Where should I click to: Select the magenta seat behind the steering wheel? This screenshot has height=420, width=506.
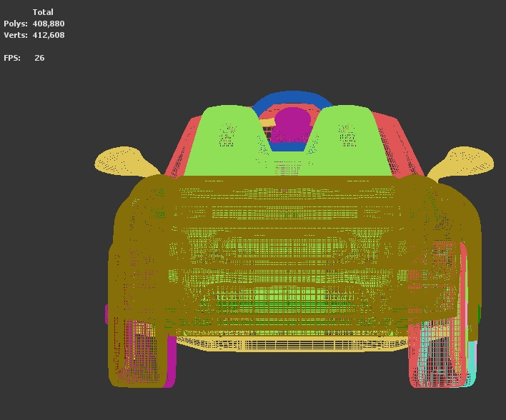point(292,124)
